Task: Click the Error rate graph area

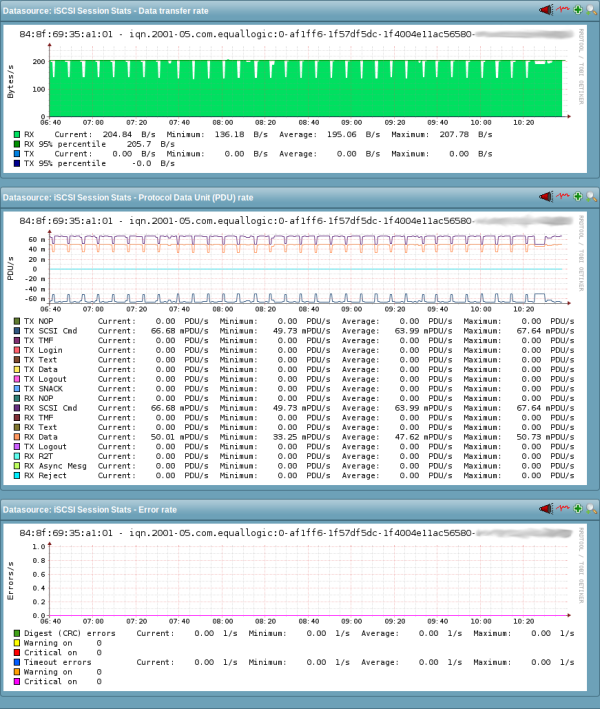Action: tap(306, 581)
